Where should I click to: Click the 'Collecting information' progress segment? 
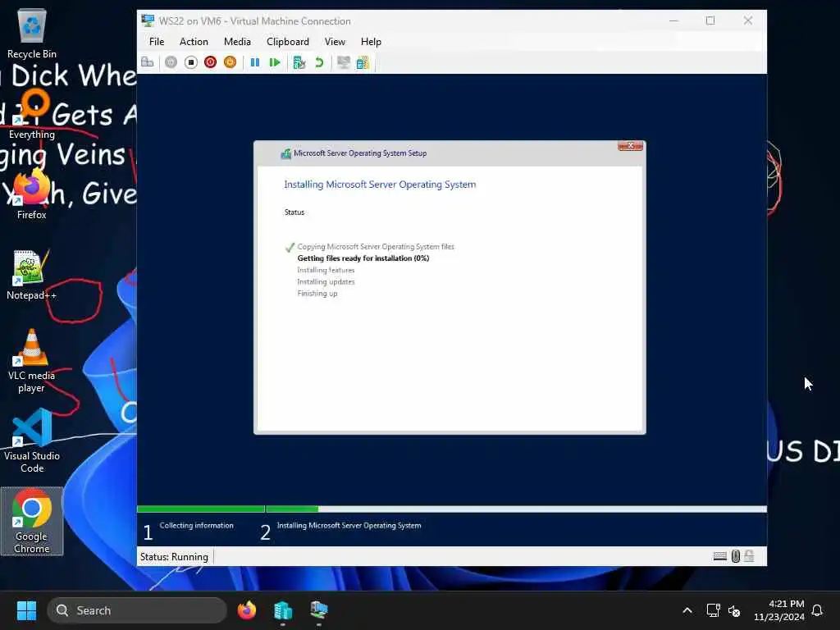pyautogui.click(x=201, y=509)
